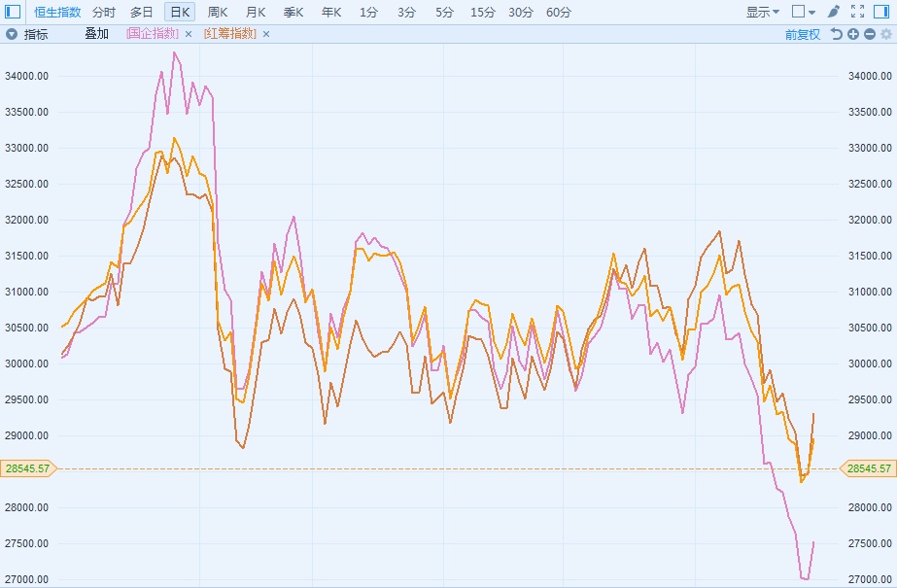Click right 28545.57 price marker
Image resolution: width=897 pixels, height=588 pixels.
pos(869,468)
